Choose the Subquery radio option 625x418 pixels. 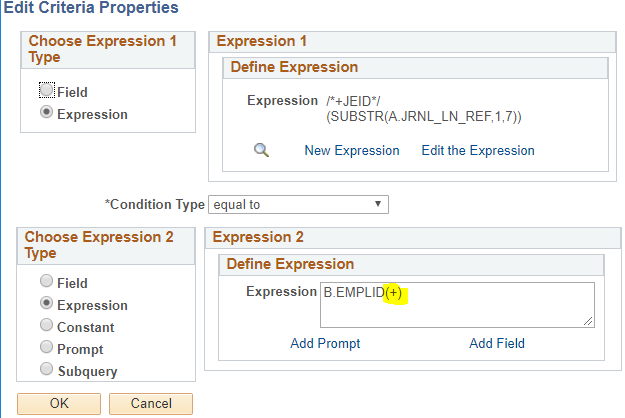click(47, 369)
